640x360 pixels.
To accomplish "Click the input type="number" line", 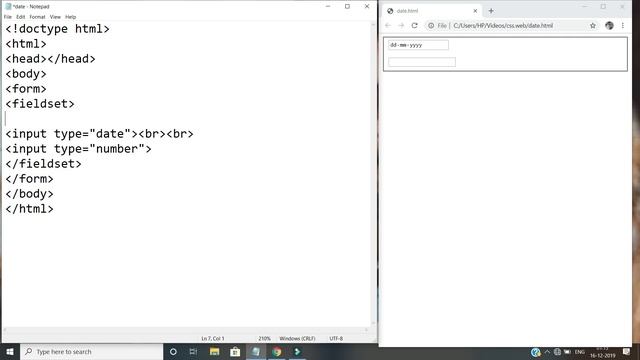I will [78, 149].
